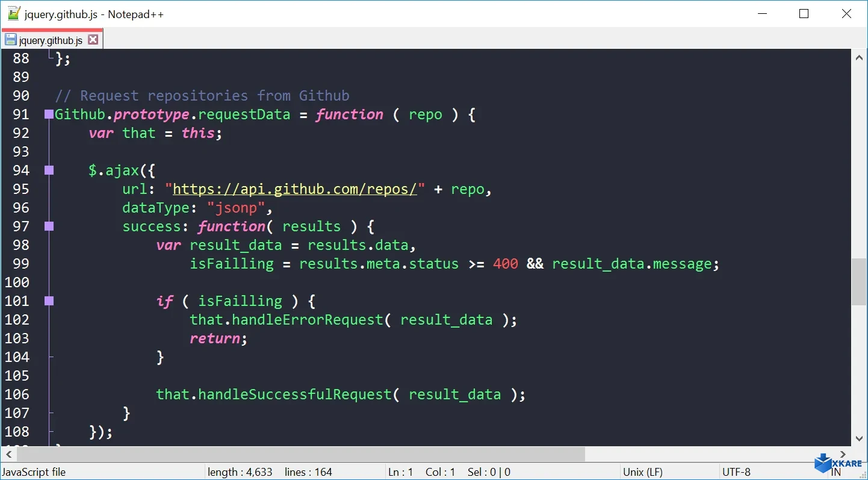Image resolution: width=868 pixels, height=480 pixels.
Task: Click the bookmark marker next to line 101
Action: [49, 301]
